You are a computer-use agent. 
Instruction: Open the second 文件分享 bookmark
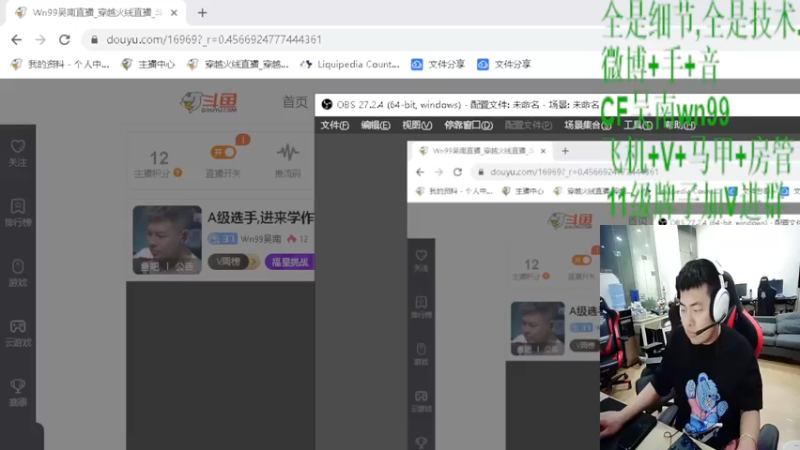[505, 64]
